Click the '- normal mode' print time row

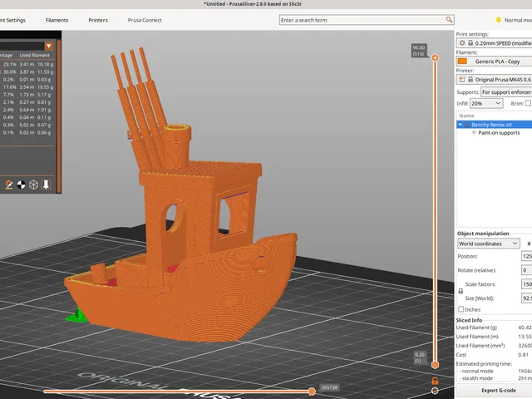point(494,372)
